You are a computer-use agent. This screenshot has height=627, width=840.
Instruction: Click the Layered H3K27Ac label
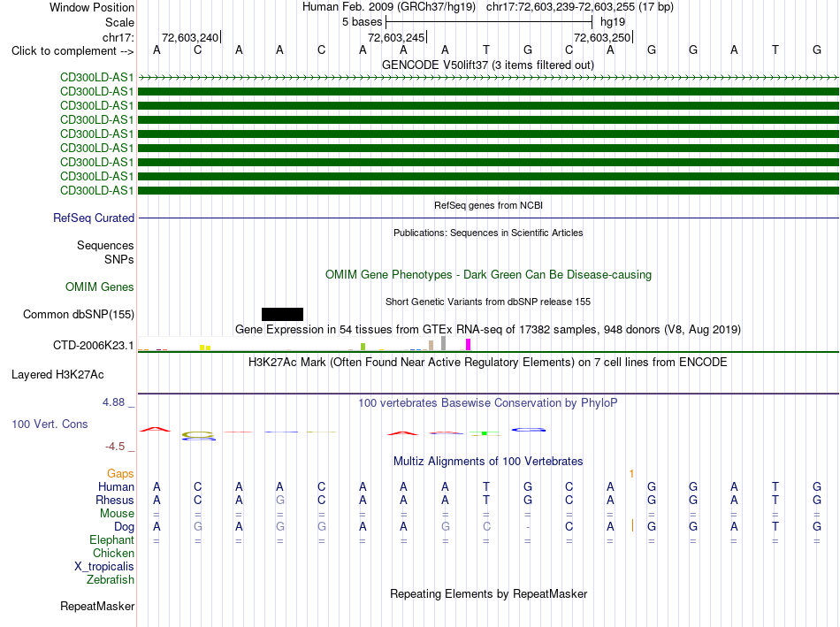pyautogui.click(x=57, y=375)
